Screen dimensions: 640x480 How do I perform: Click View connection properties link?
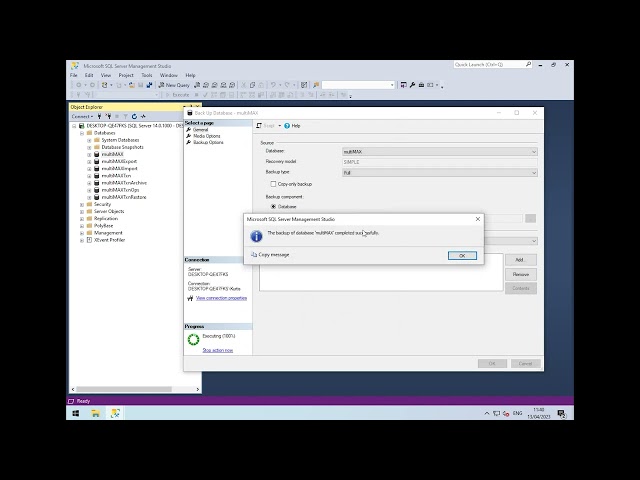point(221,298)
